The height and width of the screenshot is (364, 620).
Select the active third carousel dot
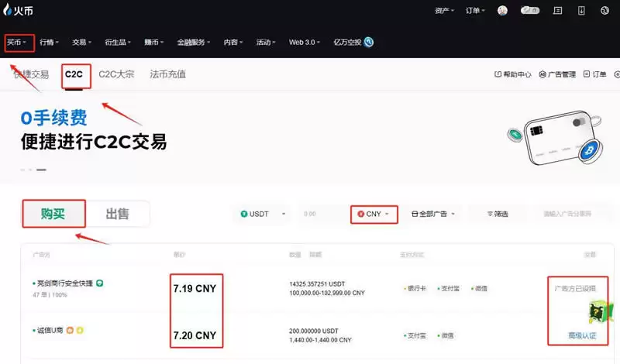pos(41,170)
